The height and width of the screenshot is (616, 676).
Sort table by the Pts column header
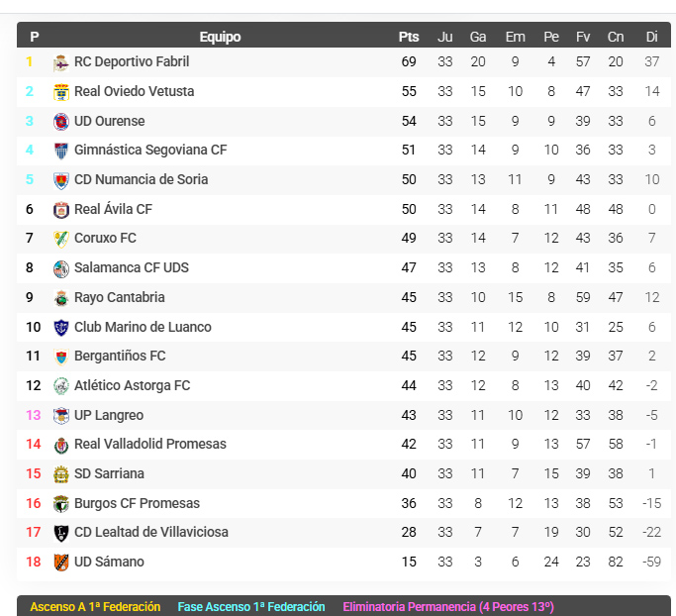(x=409, y=37)
